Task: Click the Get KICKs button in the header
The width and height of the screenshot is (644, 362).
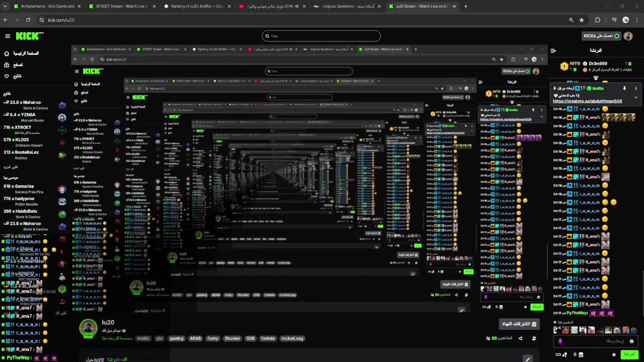Action: (602, 36)
